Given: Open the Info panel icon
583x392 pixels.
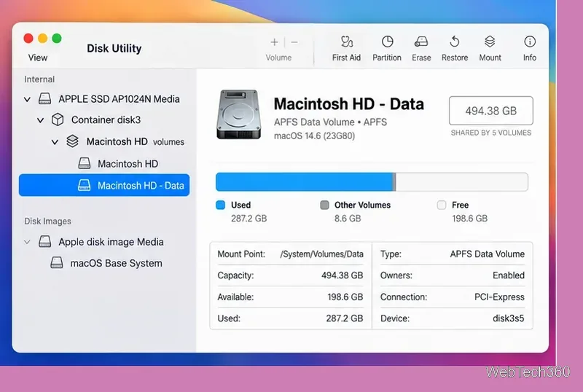Looking at the screenshot, I should (x=530, y=42).
